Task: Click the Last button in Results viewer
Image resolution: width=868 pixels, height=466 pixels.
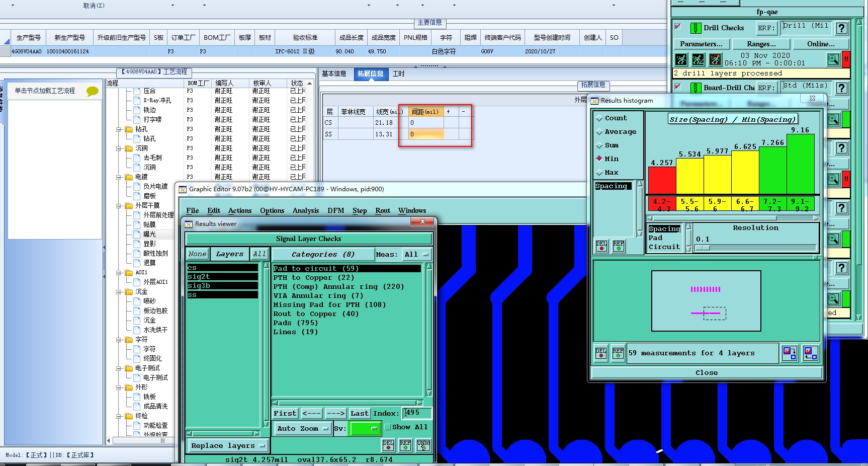Action: coord(360,414)
